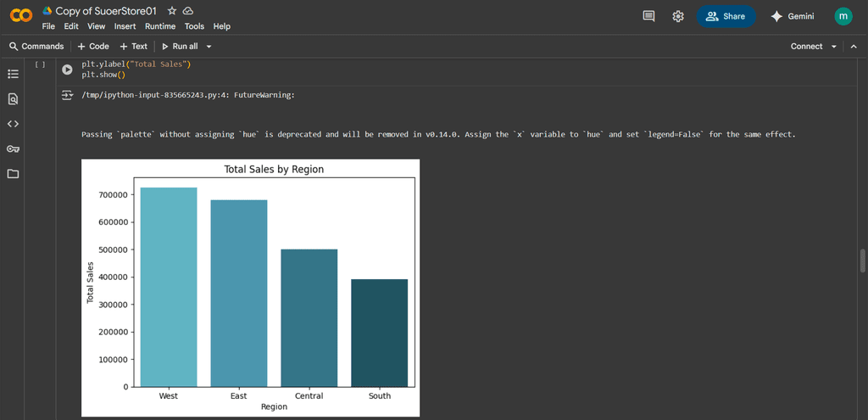Expand Run all dropdown arrow
Viewport: 868px width, 420px height.
pos(209,47)
